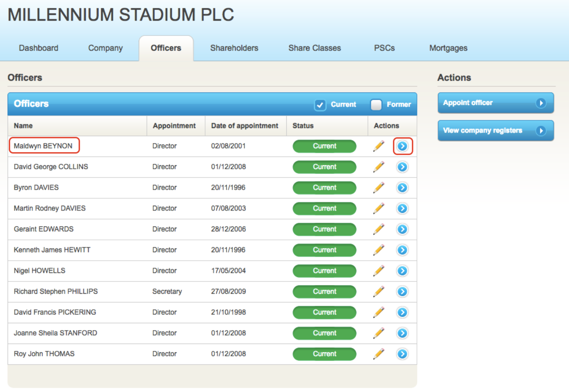Click appointment date 28/12/2006
This screenshot has width=569, height=392.
point(228,229)
